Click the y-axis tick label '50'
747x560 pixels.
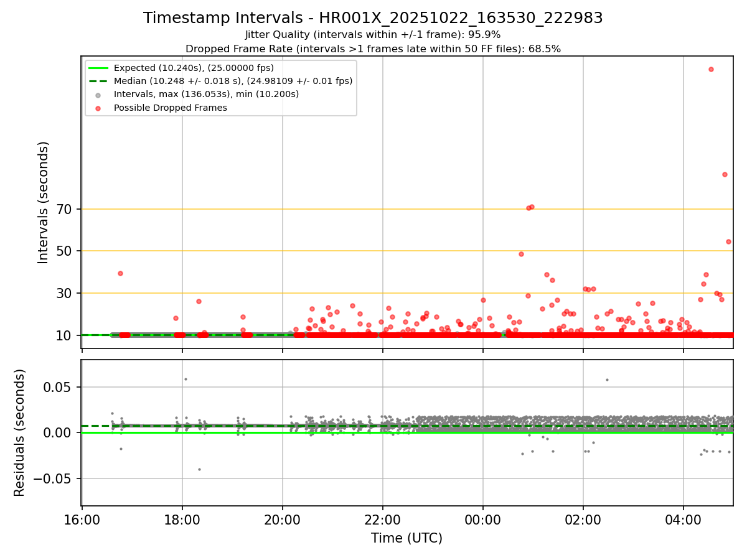64,251
